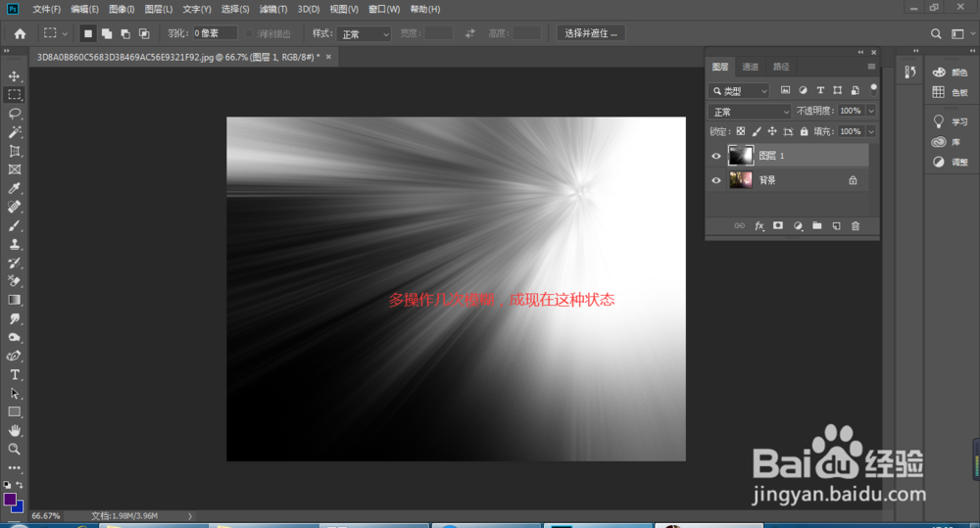Image resolution: width=980 pixels, height=528 pixels.
Task: Toggle lock position
Action: [x=772, y=131]
